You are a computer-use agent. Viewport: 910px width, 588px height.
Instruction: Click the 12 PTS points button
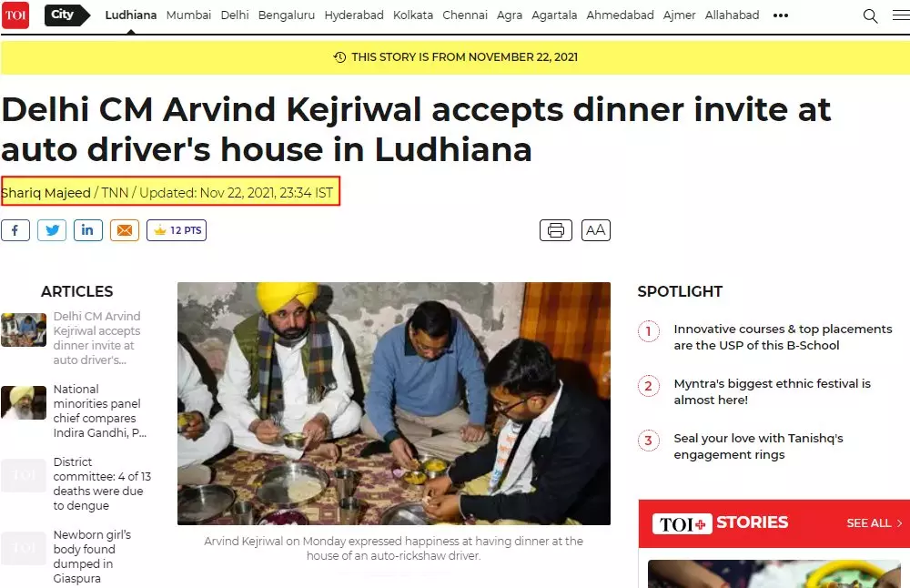click(x=177, y=230)
